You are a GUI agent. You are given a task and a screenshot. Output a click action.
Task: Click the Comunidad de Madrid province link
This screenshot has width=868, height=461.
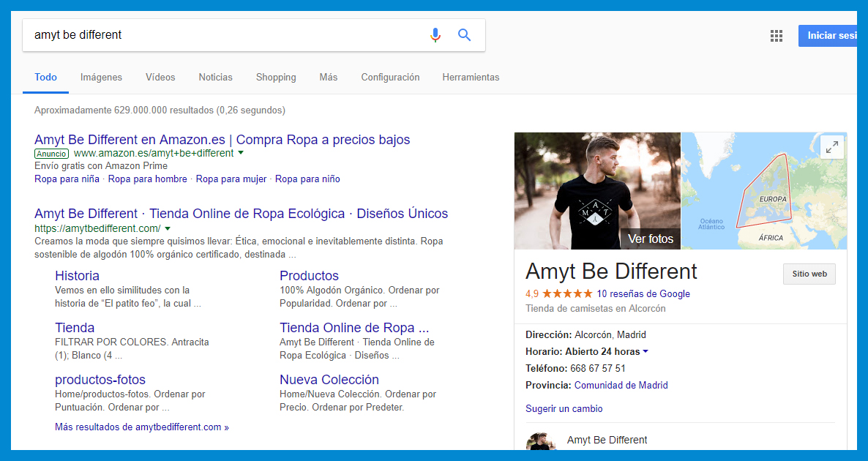(621, 385)
